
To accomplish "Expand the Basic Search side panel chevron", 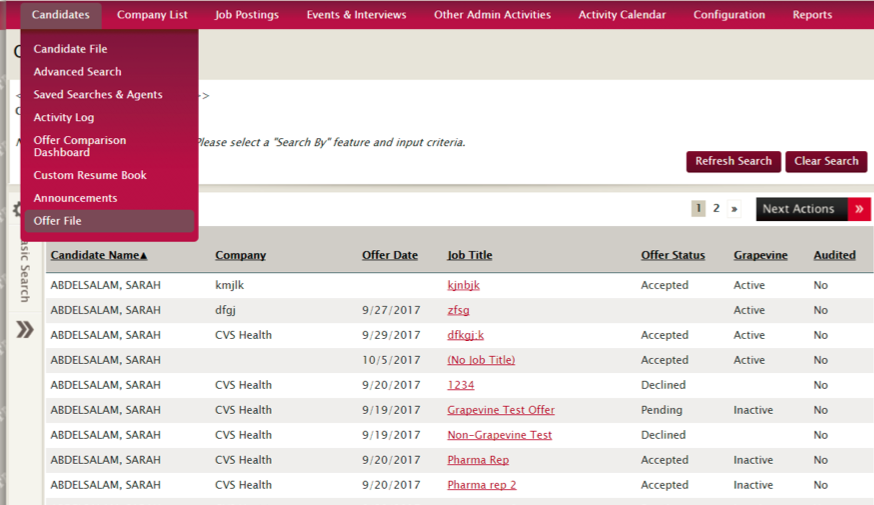I will coord(25,330).
